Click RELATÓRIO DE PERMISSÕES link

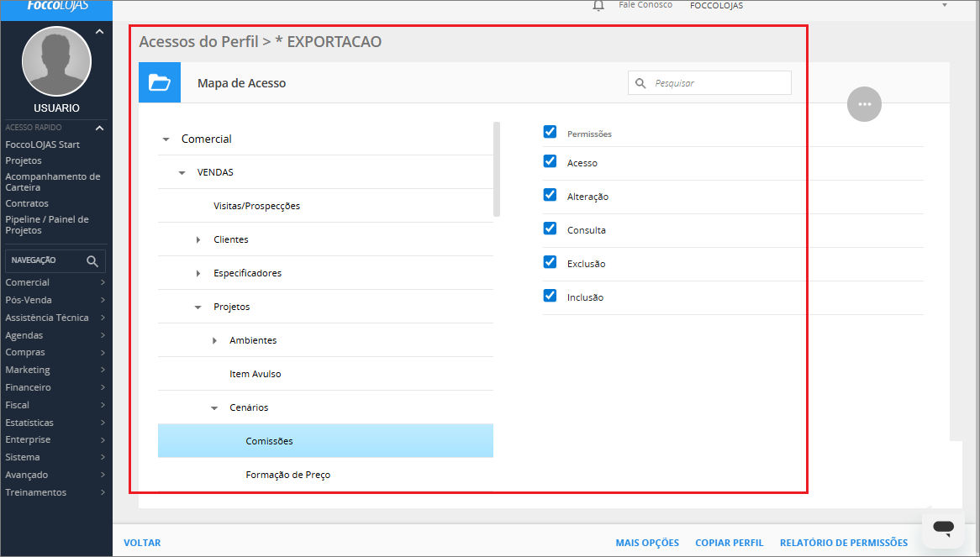[843, 543]
